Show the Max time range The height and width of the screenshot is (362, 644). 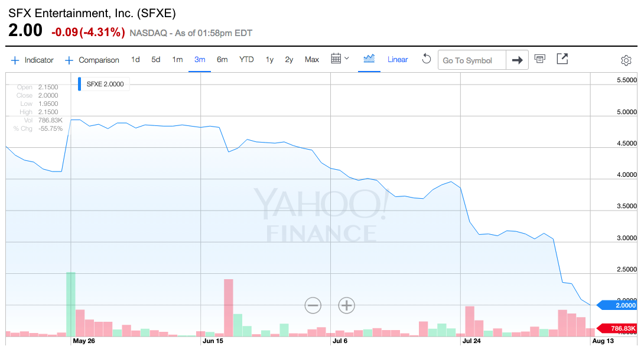(312, 60)
